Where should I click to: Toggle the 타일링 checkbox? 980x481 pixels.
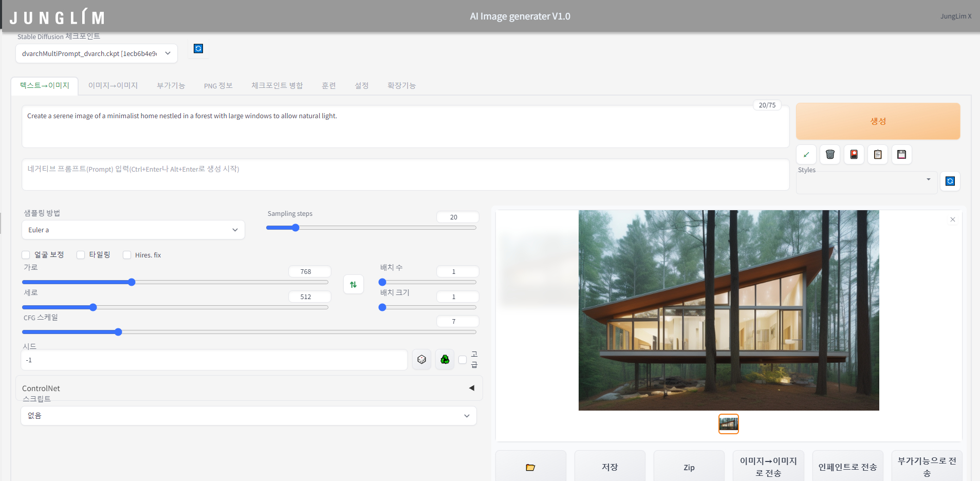81,255
